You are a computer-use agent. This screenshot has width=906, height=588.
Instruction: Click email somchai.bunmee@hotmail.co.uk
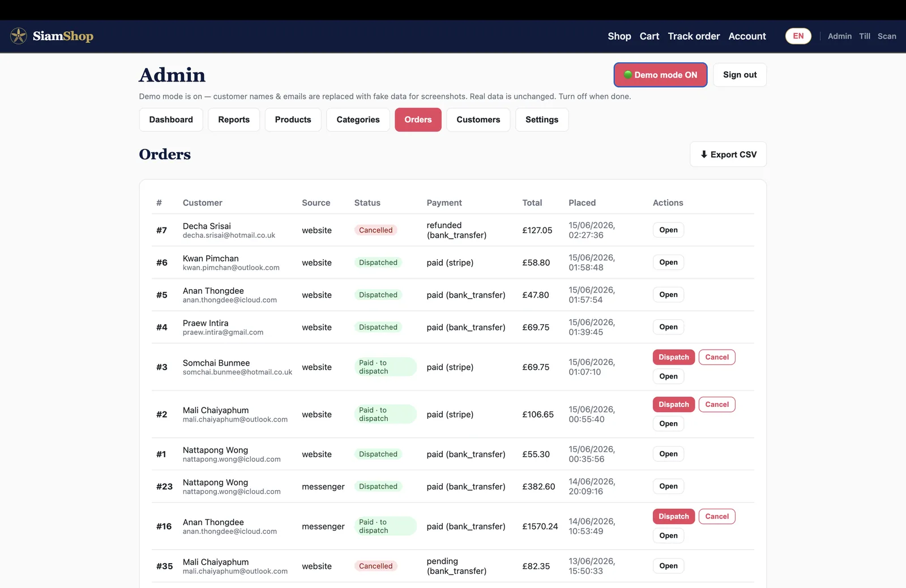click(237, 372)
